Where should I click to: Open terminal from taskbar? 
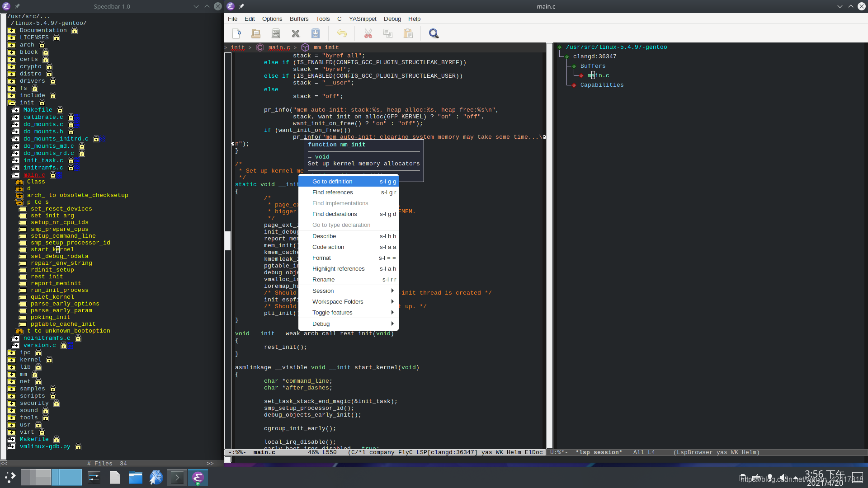[x=177, y=477]
